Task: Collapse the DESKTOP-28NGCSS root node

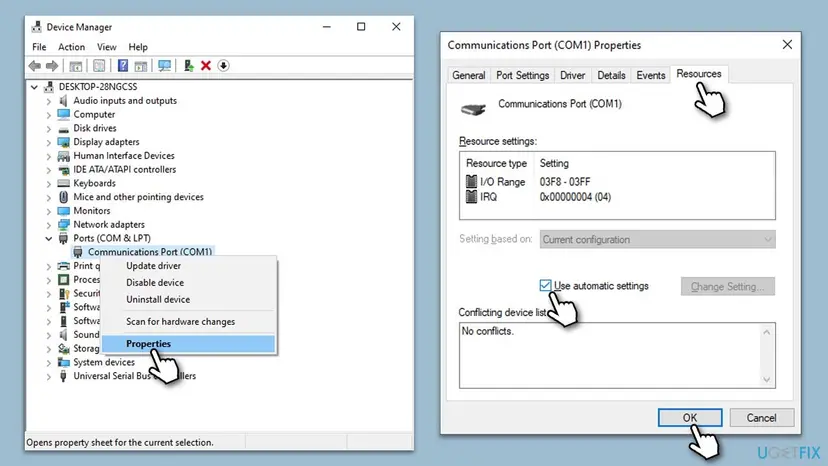Action: (x=34, y=87)
